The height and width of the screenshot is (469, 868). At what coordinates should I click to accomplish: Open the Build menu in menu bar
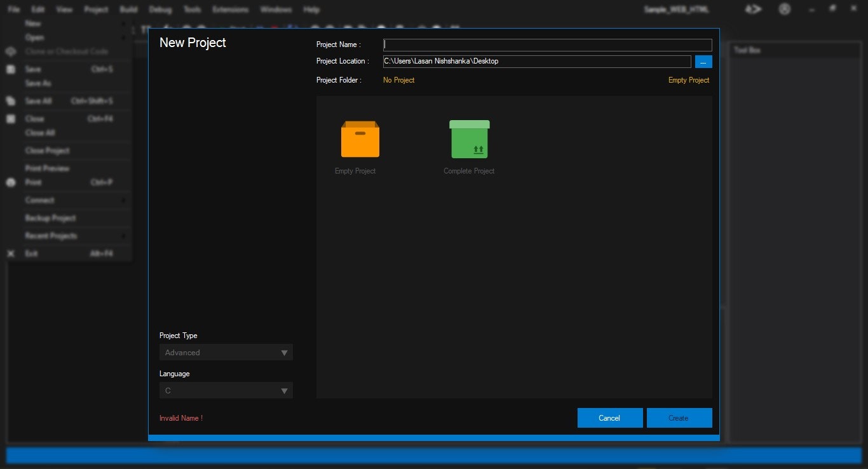[128, 10]
